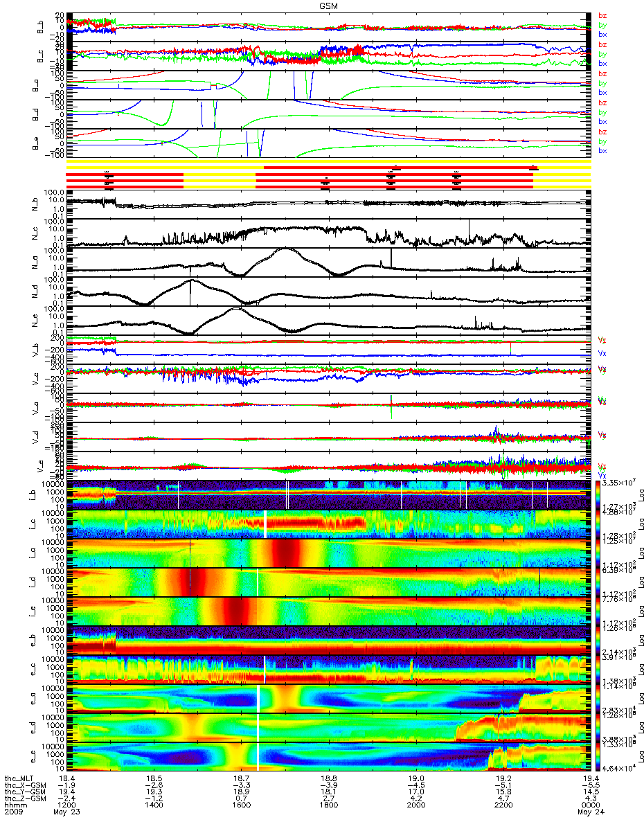
Task: Click the 1800 time tick label
Action: point(328,805)
